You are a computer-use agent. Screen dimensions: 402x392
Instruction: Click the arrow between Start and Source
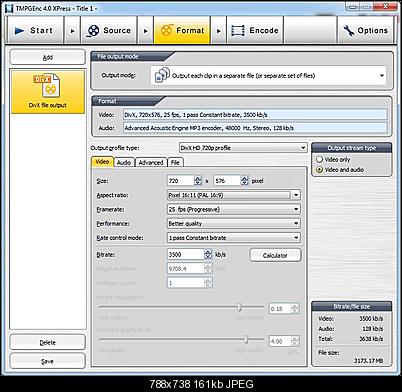(72, 31)
